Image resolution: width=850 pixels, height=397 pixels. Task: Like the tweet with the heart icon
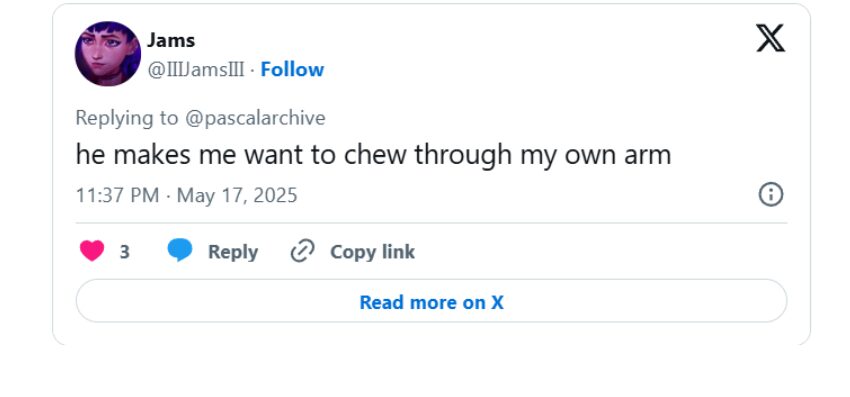[x=92, y=251]
